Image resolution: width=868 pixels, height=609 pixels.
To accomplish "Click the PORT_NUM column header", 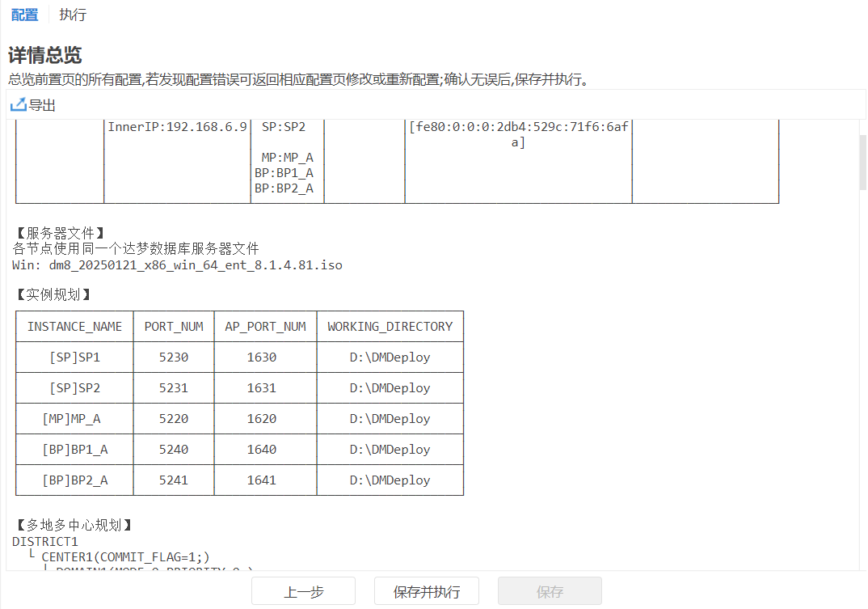I will [174, 327].
